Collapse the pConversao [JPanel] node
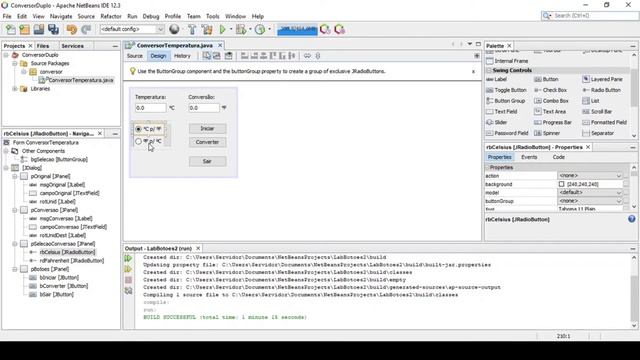The width and height of the screenshot is (640, 360). pyautogui.click(x=15, y=210)
